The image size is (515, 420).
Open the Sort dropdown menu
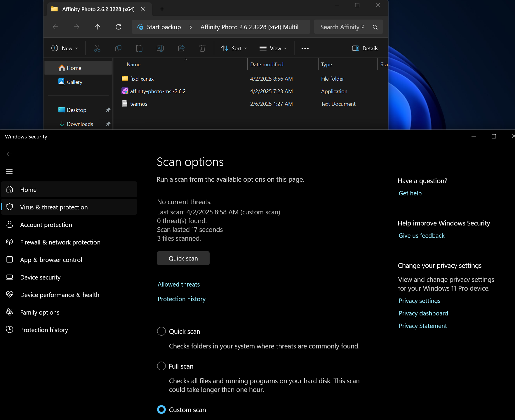[234, 48]
